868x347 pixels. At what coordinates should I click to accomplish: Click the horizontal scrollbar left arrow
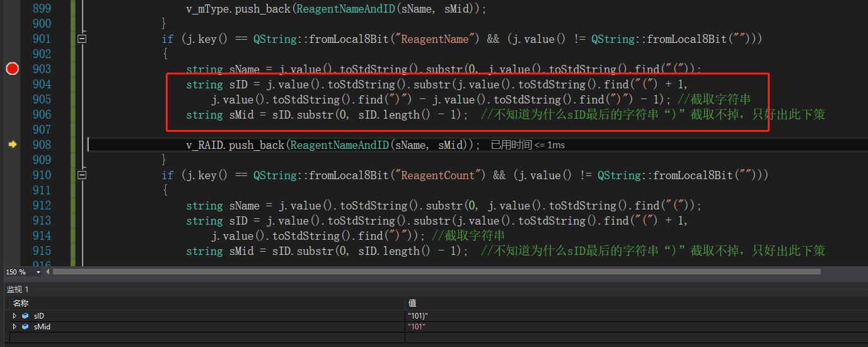[x=49, y=272]
